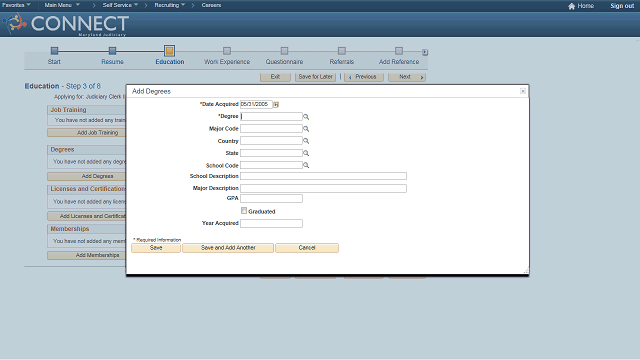Focus the School Code input field

pos(271,165)
